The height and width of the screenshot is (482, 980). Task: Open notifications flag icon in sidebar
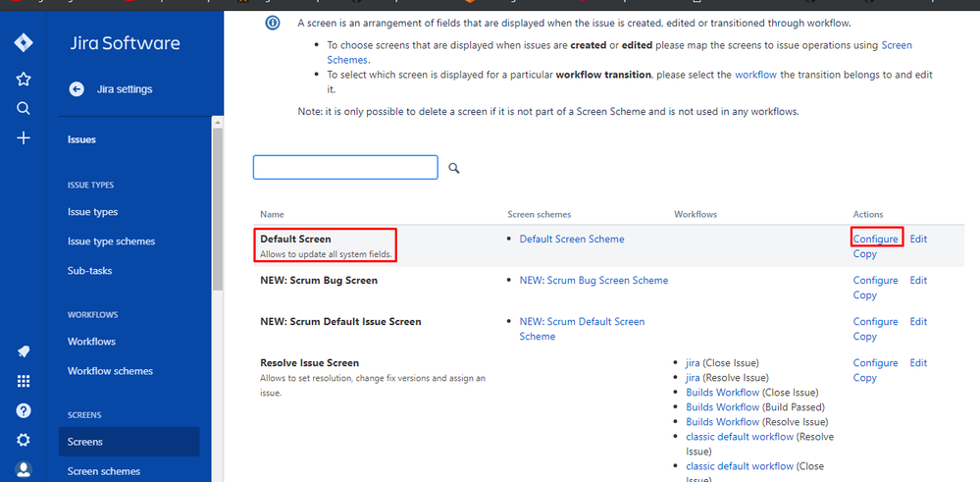pos(24,351)
